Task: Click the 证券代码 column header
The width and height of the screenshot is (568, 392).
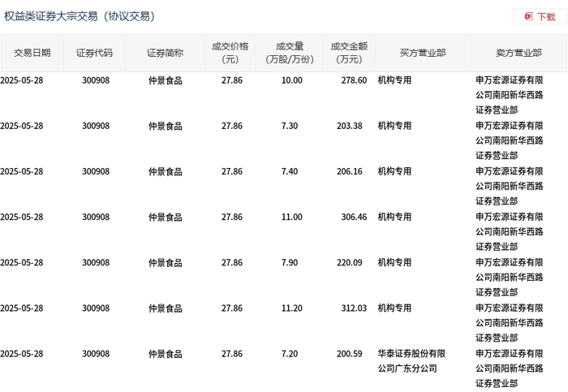Action: pyautogui.click(x=94, y=53)
